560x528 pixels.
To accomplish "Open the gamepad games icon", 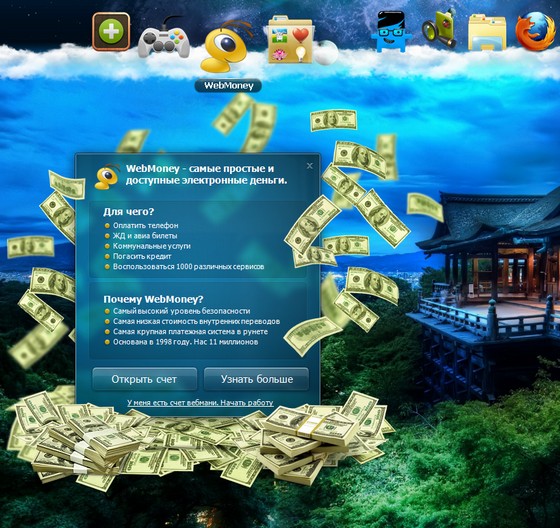I will [x=164, y=40].
